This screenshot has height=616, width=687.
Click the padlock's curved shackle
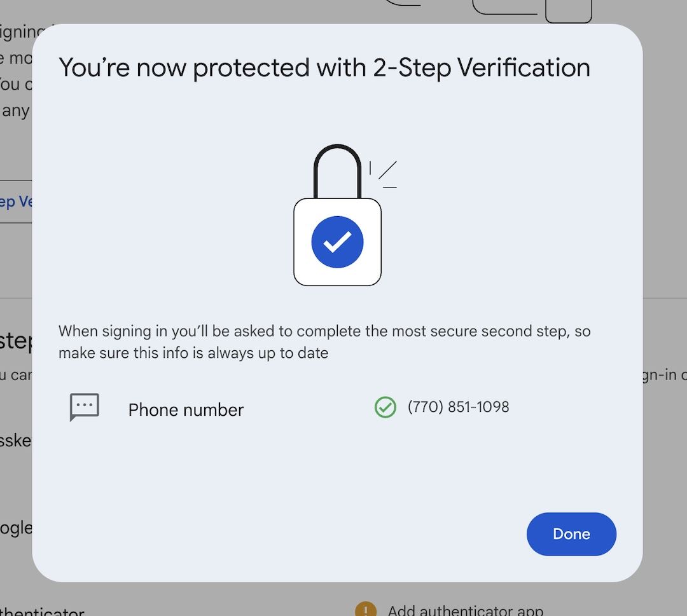(x=337, y=159)
